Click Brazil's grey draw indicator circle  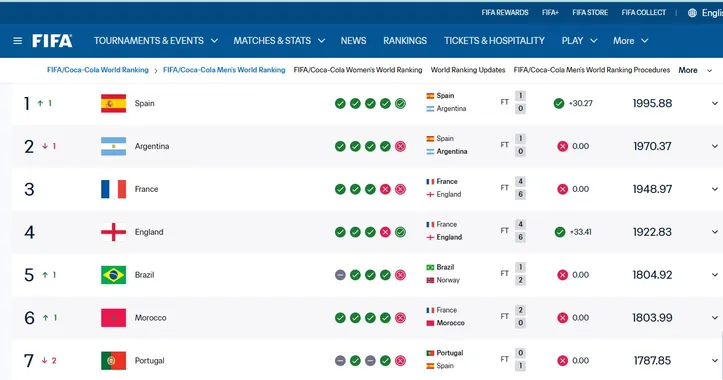[340, 275]
